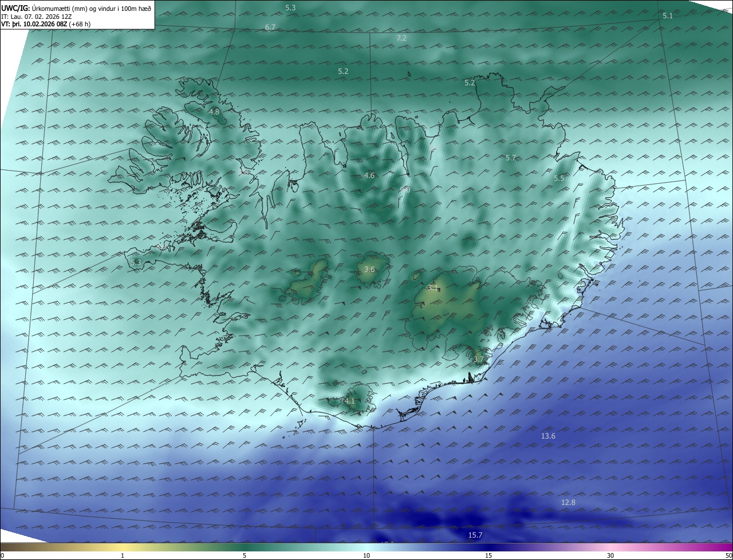Image resolution: width=733 pixels, height=560 pixels.
Task: Click the 5.7 value in northeast Iceland
Action: click(x=511, y=157)
